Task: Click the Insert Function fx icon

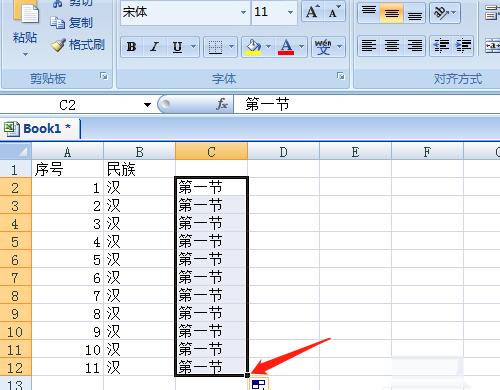Action: pos(222,104)
